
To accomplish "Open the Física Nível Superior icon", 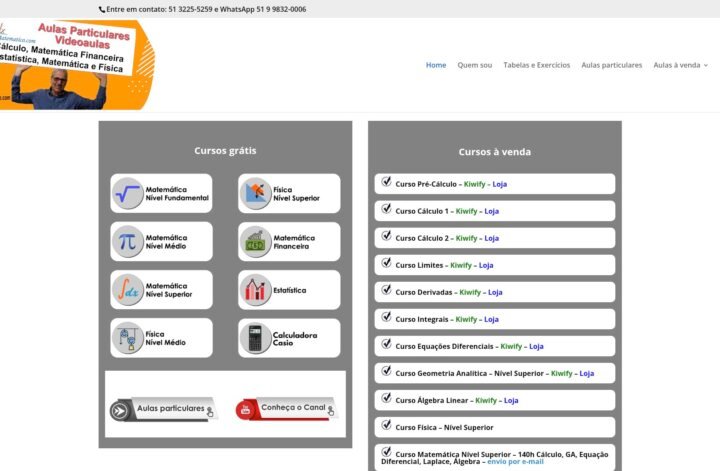I will point(256,193).
